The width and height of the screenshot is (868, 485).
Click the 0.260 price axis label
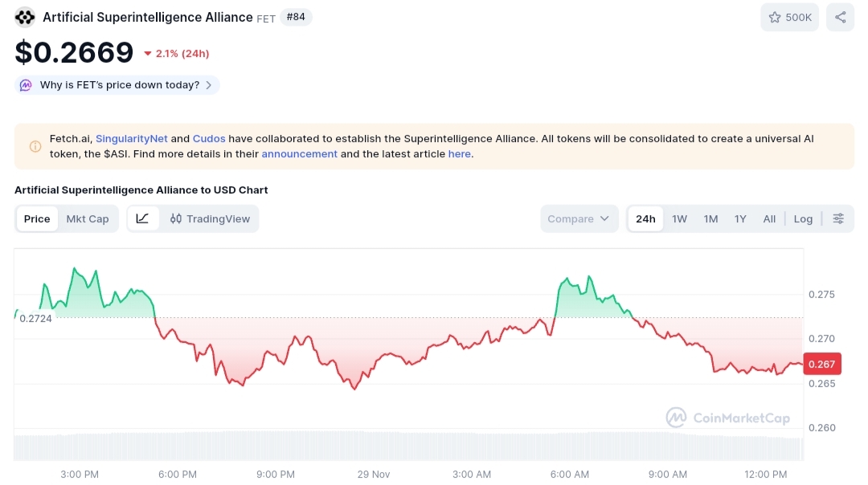(x=821, y=427)
